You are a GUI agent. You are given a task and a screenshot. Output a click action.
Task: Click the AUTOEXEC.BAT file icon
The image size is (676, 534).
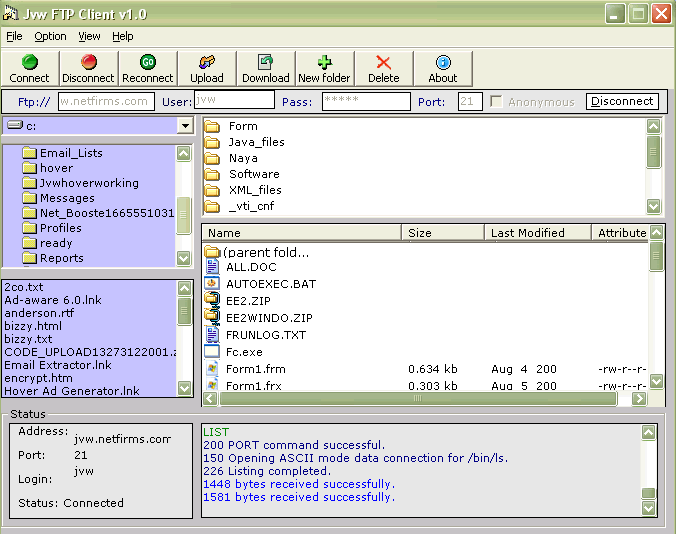pyautogui.click(x=212, y=284)
